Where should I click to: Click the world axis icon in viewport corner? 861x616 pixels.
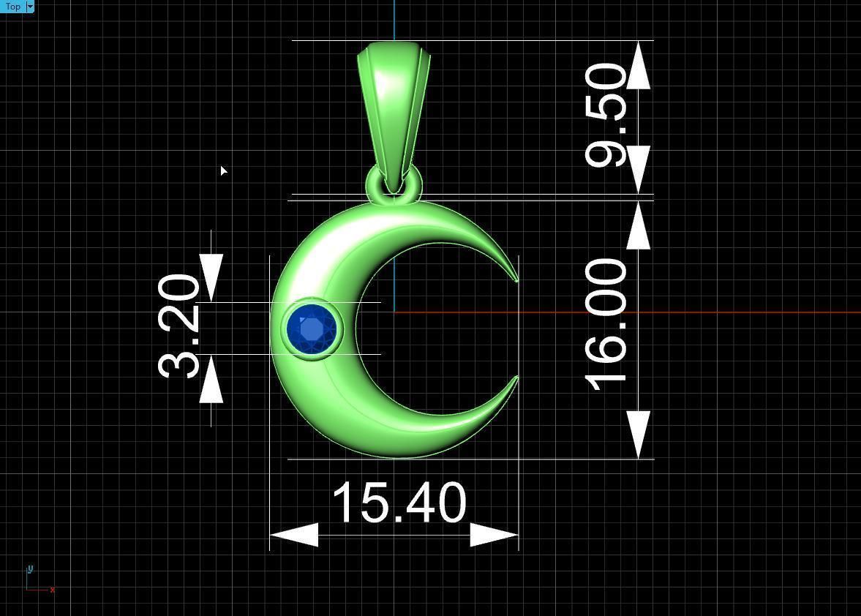pos(40,579)
